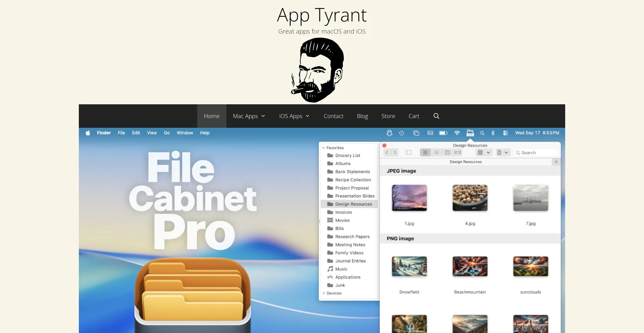
Task: Open the Wi-Fi menu from the menu bar
Action: point(457,133)
